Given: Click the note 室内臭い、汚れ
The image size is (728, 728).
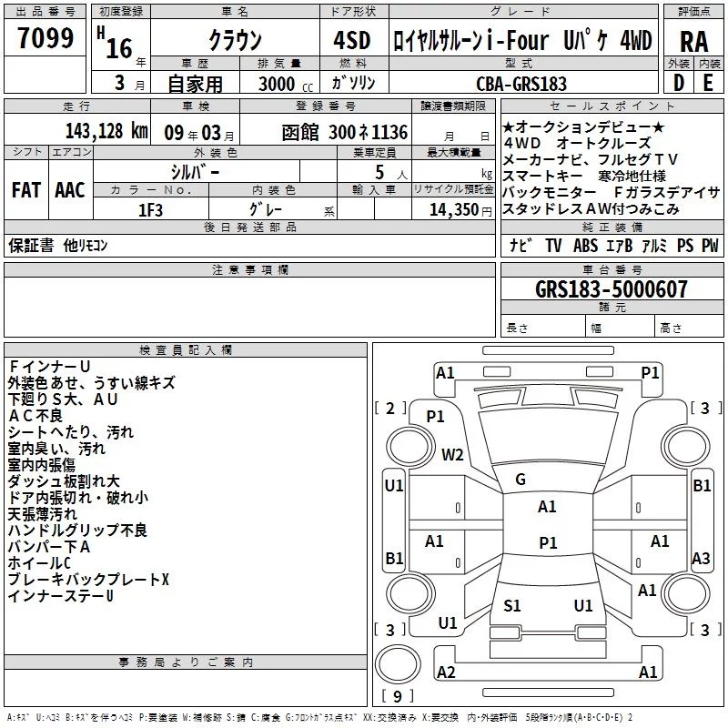Looking at the screenshot, I should pos(56,449).
